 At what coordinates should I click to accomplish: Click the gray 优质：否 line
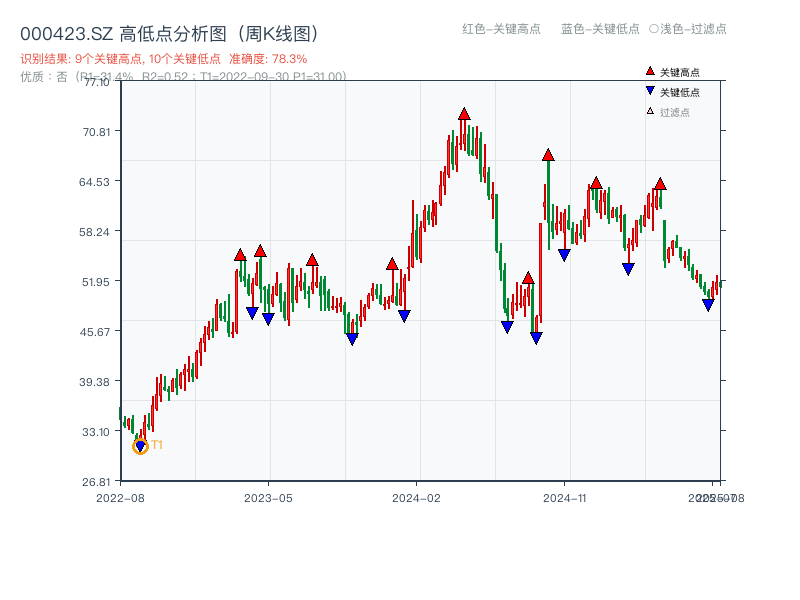pos(183,77)
